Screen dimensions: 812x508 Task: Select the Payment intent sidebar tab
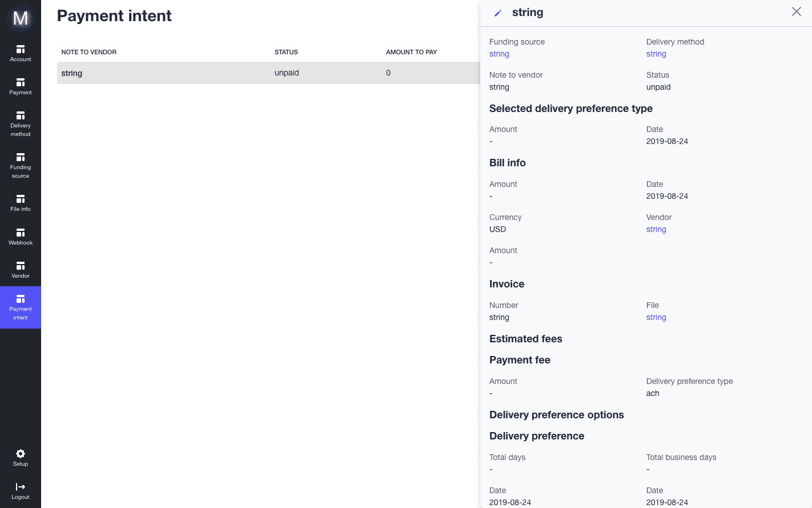[x=20, y=307]
